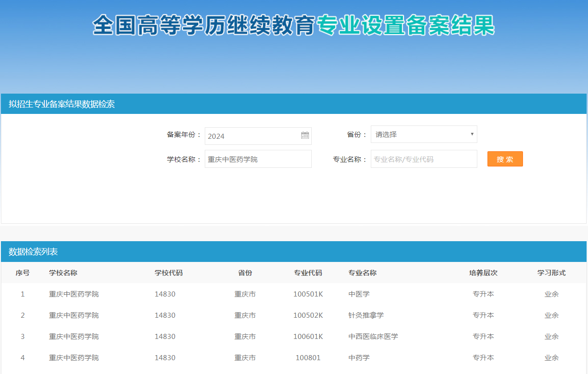Select the 中西医临床医学 major row
Image resolution: width=588 pixels, height=374 pixels.
pos(373,337)
